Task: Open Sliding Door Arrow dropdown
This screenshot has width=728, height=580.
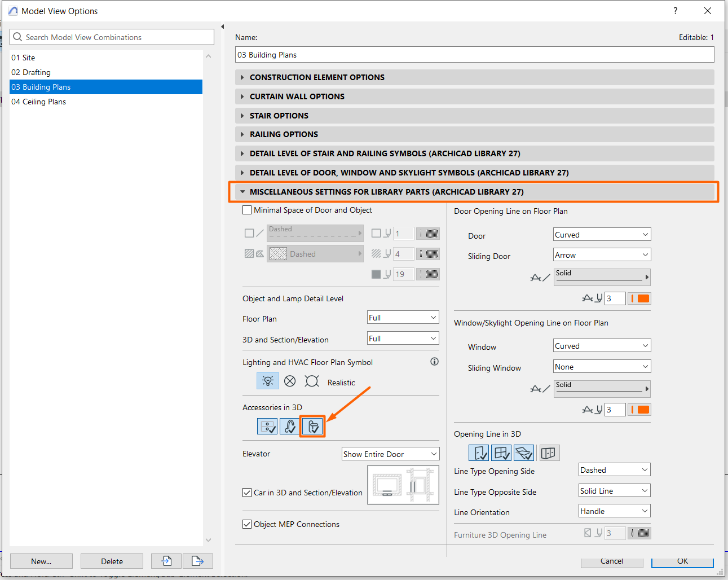Action: (602, 255)
